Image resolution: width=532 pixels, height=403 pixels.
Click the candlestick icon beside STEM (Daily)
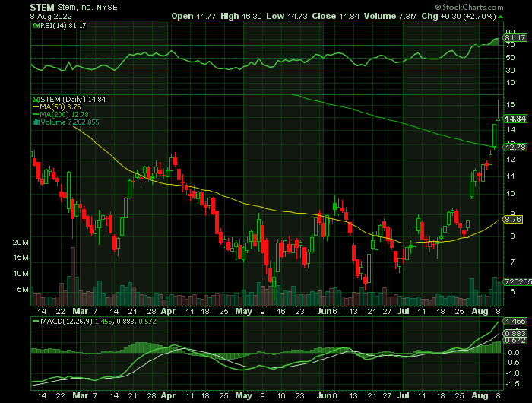(x=36, y=100)
